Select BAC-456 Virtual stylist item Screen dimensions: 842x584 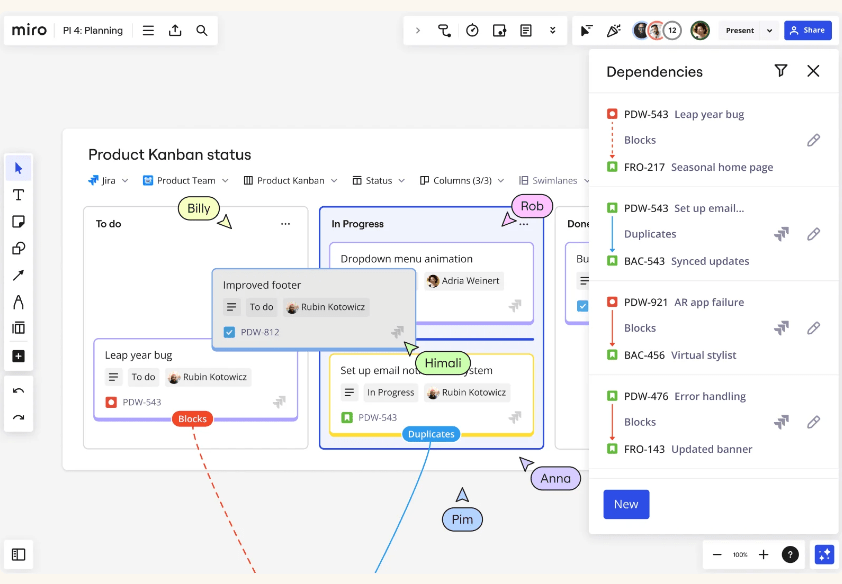click(680, 355)
